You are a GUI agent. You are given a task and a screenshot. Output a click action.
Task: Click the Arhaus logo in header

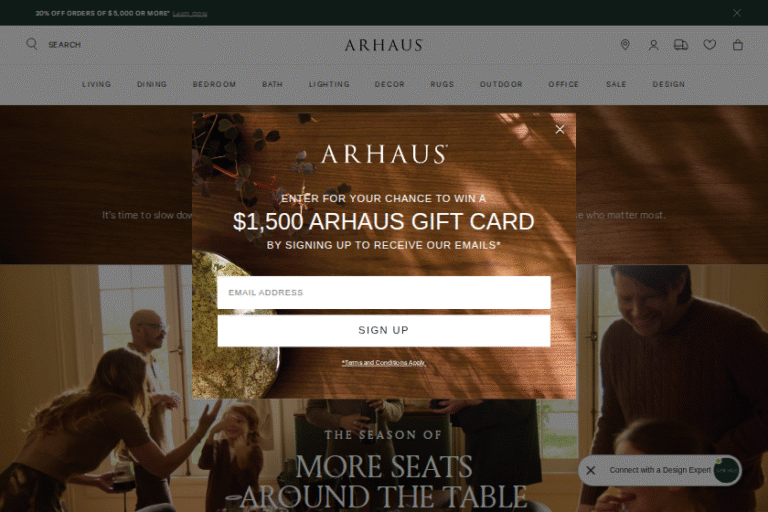click(384, 45)
